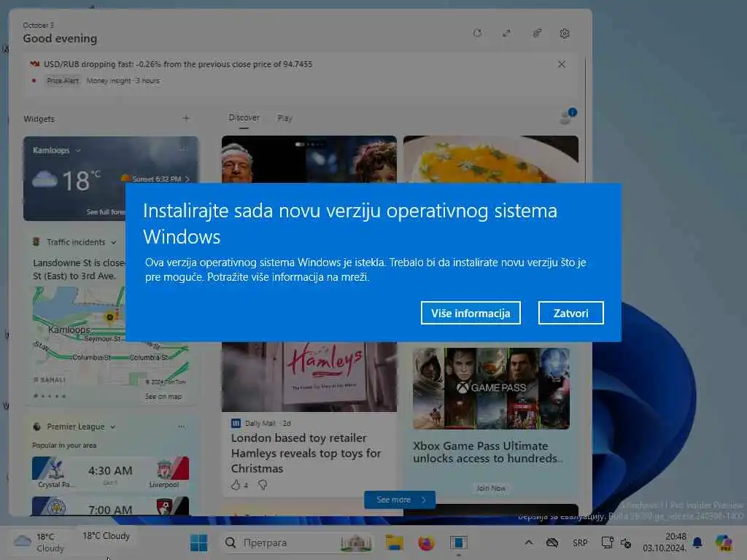747x560 pixels.
Task: Show hidden tray icons chevron
Action: click(x=529, y=542)
